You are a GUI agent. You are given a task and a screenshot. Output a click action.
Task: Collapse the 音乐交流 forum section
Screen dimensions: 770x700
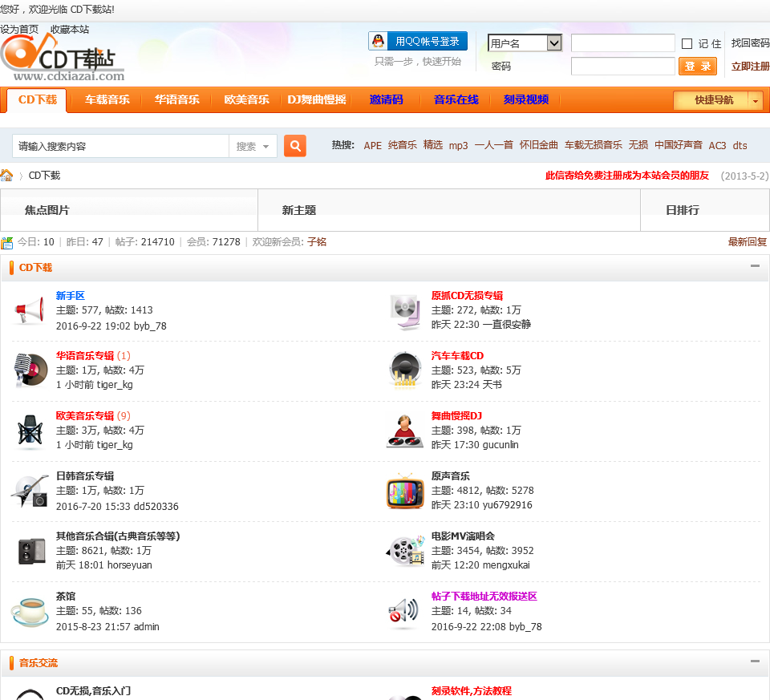point(755,661)
